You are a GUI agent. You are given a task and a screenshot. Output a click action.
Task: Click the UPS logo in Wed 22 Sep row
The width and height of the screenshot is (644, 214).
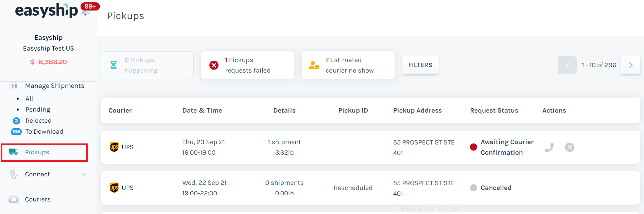tap(114, 188)
